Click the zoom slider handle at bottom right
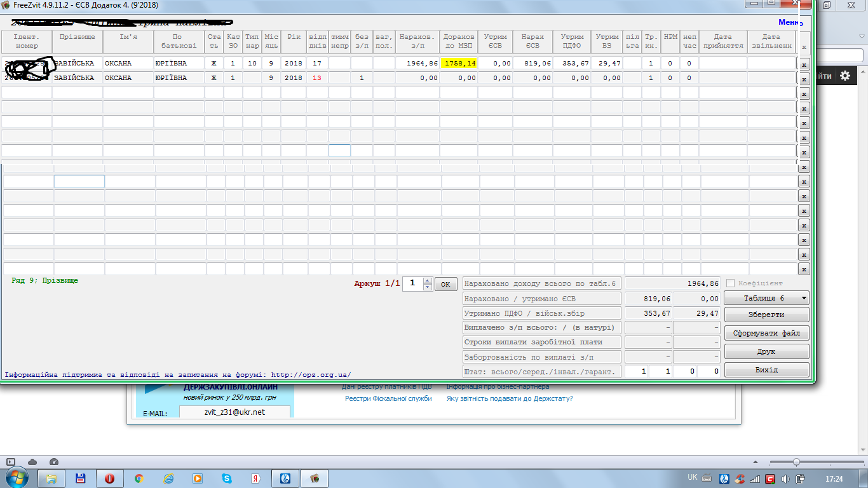 tap(775, 462)
